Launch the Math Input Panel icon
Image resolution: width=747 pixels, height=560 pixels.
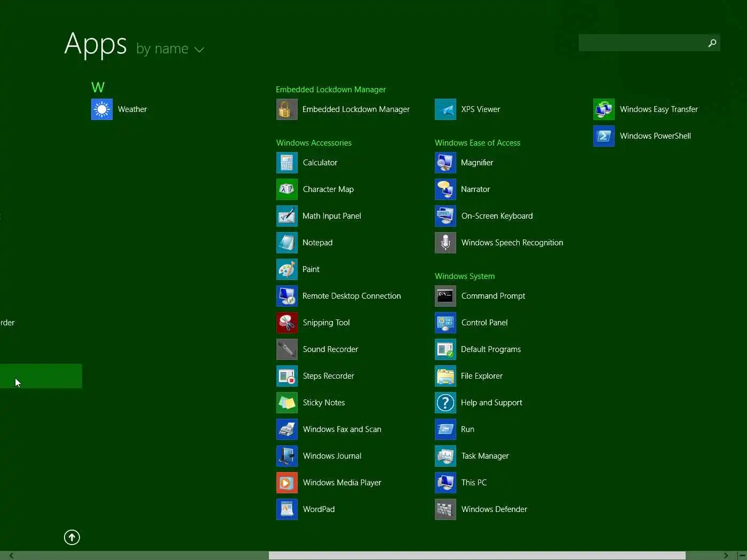point(287,216)
